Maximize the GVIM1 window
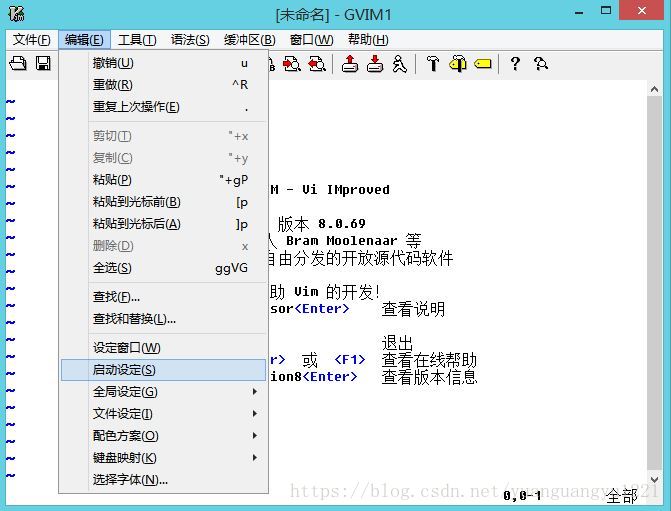This screenshot has height=511, width=671. 606,11
